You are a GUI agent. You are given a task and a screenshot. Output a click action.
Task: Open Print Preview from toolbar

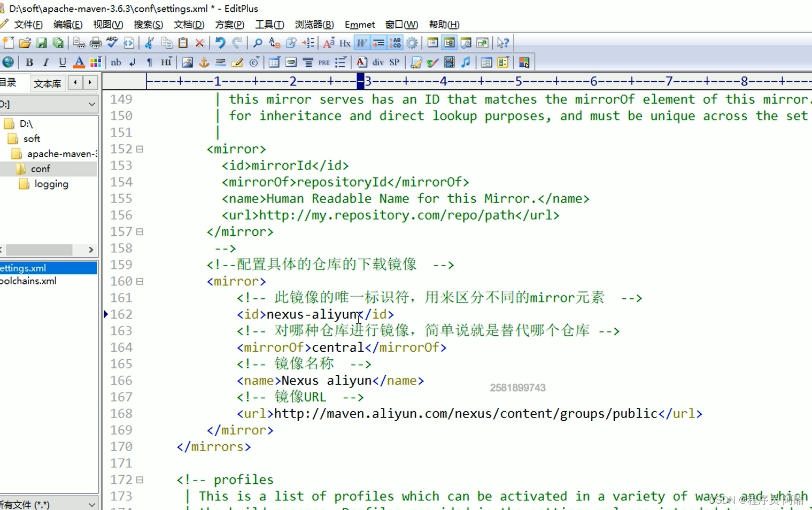tap(79, 43)
